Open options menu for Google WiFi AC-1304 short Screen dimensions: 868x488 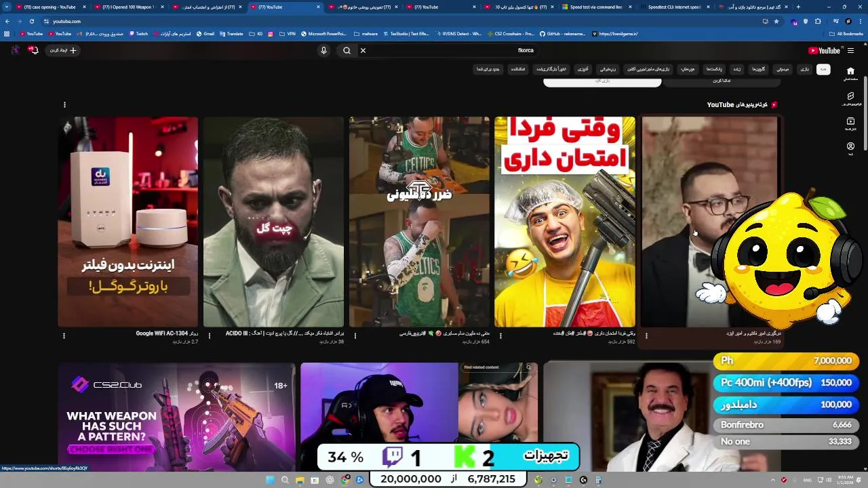(64, 335)
